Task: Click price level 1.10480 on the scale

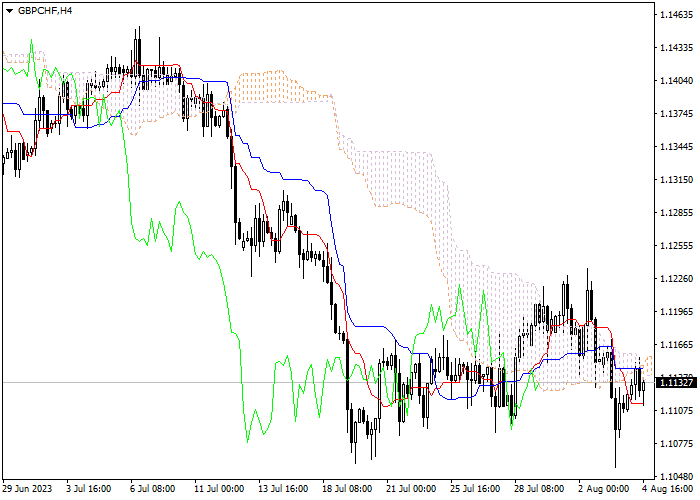Action: [x=676, y=477]
